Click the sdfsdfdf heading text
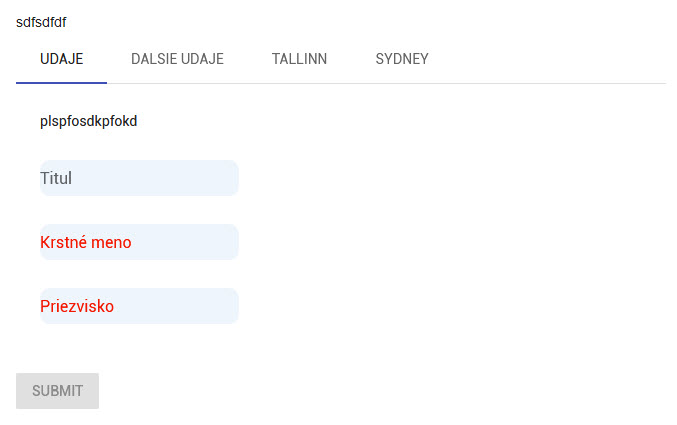The width and height of the screenshot is (677, 425). click(x=41, y=22)
